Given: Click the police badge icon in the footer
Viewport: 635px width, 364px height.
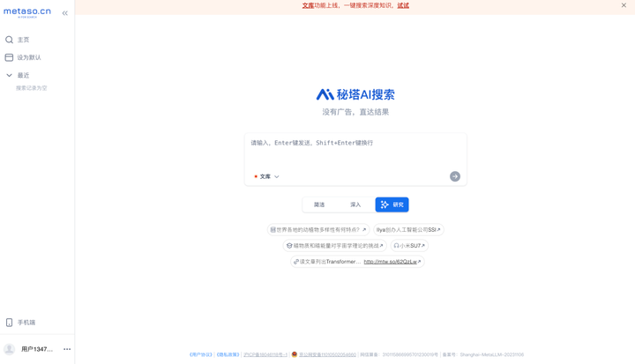Looking at the screenshot, I should (x=295, y=354).
